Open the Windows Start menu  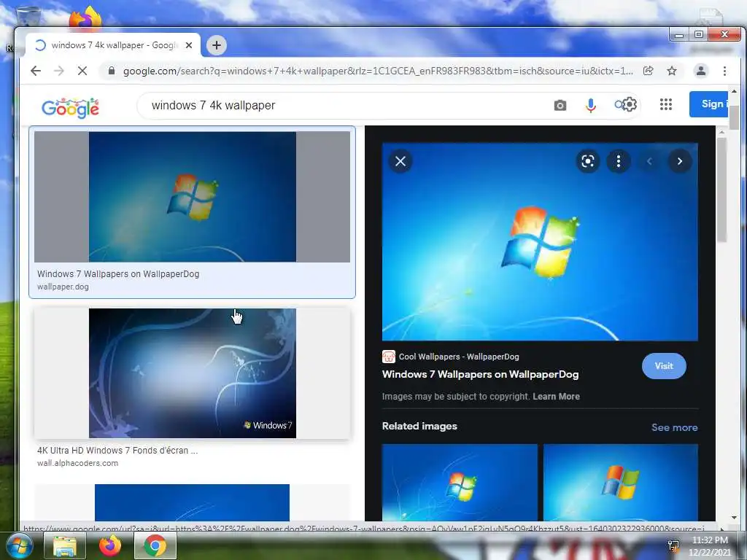click(x=19, y=545)
